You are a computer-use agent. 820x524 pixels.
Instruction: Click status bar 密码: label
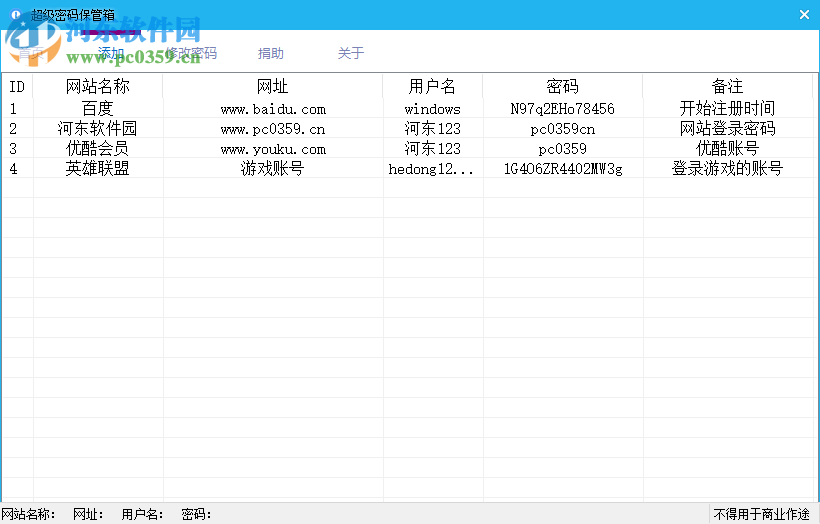click(x=196, y=514)
